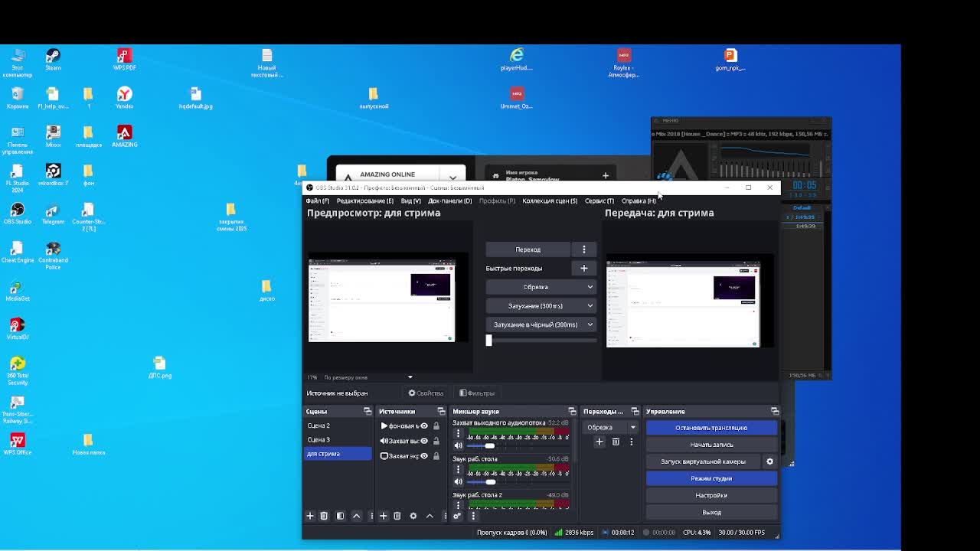Undock the Источники panel
Viewport: 980px width, 551px height.
click(441, 412)
